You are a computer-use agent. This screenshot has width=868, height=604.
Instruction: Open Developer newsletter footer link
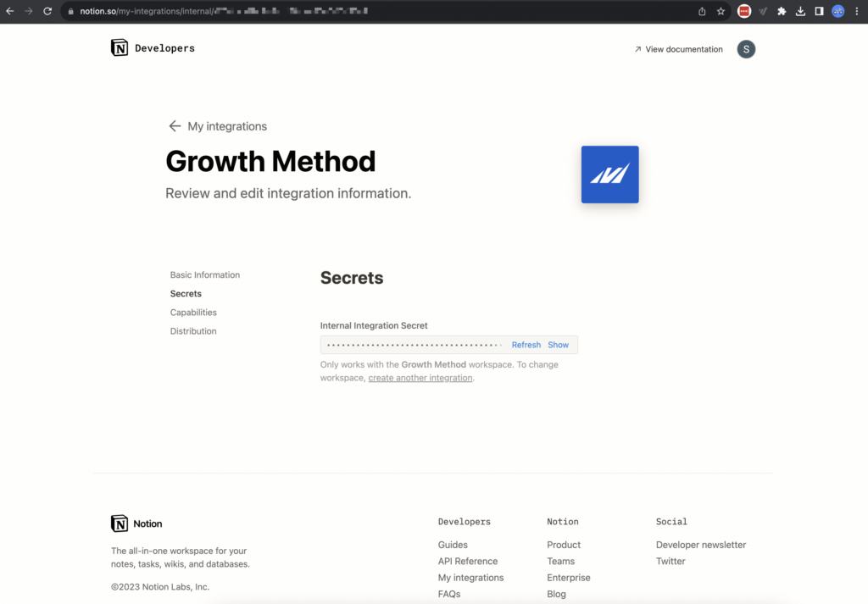701,545
